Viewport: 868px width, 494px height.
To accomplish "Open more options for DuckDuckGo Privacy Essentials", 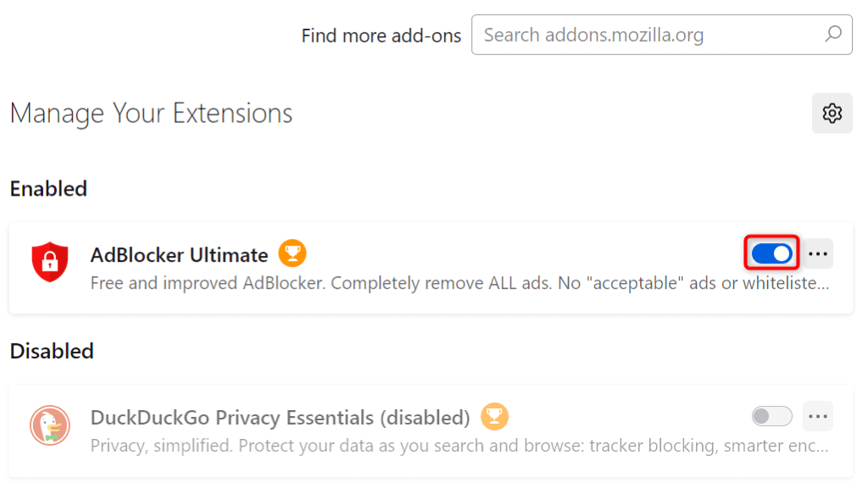I will point(818,416).
